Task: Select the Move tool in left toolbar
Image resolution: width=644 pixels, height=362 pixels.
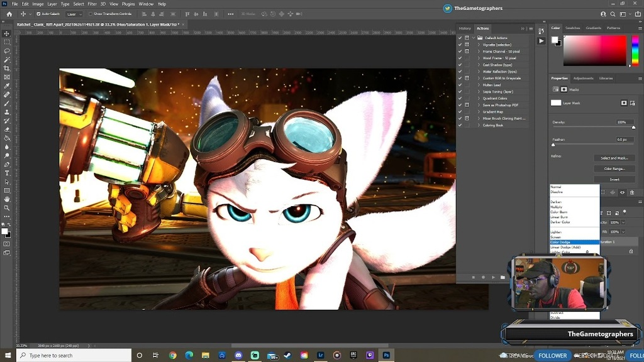Action: coord(6,33)
